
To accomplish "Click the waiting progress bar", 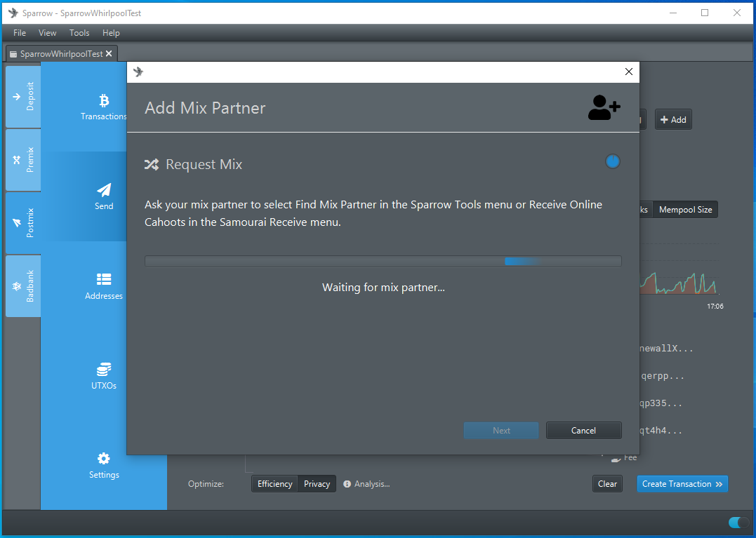I will click(383, 261).
